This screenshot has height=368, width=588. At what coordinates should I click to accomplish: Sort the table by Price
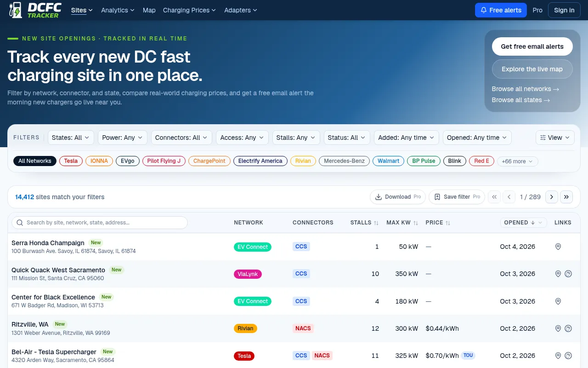[x=438, y=223]
